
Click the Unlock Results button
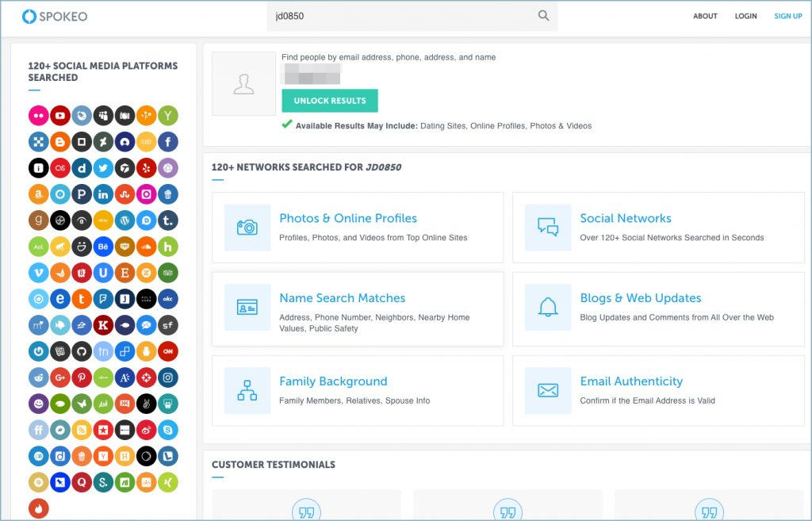(330, 101)
